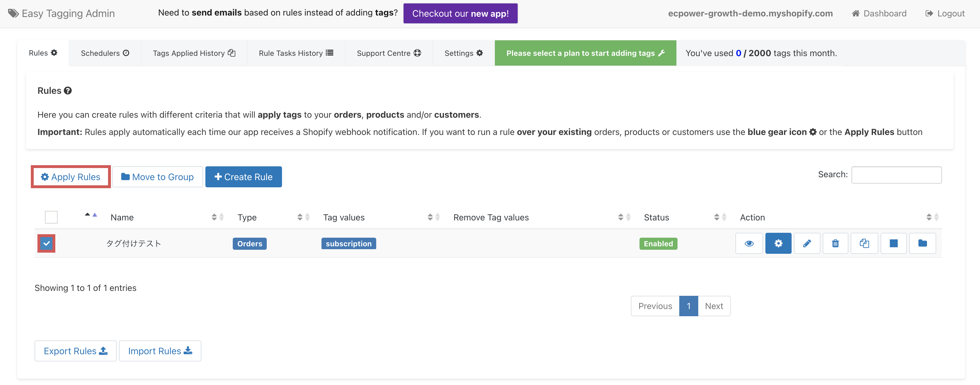Delete the rule with the trash icon
980x385 pixels.
click(835, 243)
